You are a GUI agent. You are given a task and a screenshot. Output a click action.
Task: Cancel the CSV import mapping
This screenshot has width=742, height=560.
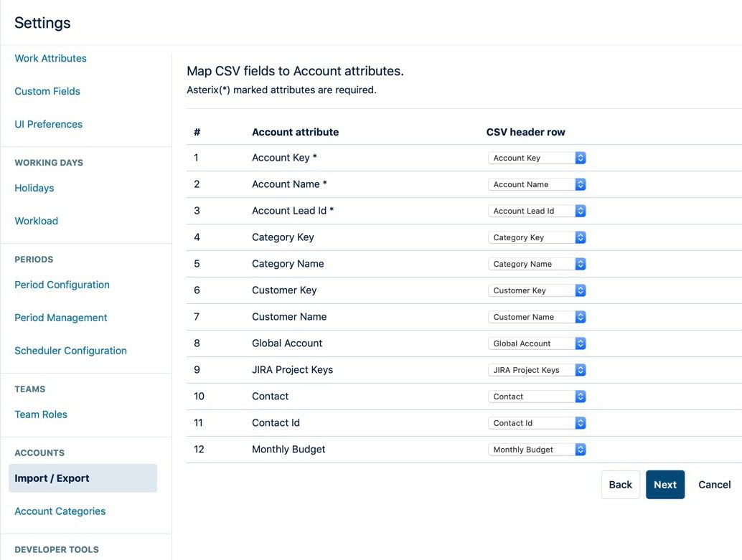click(714, 485)
